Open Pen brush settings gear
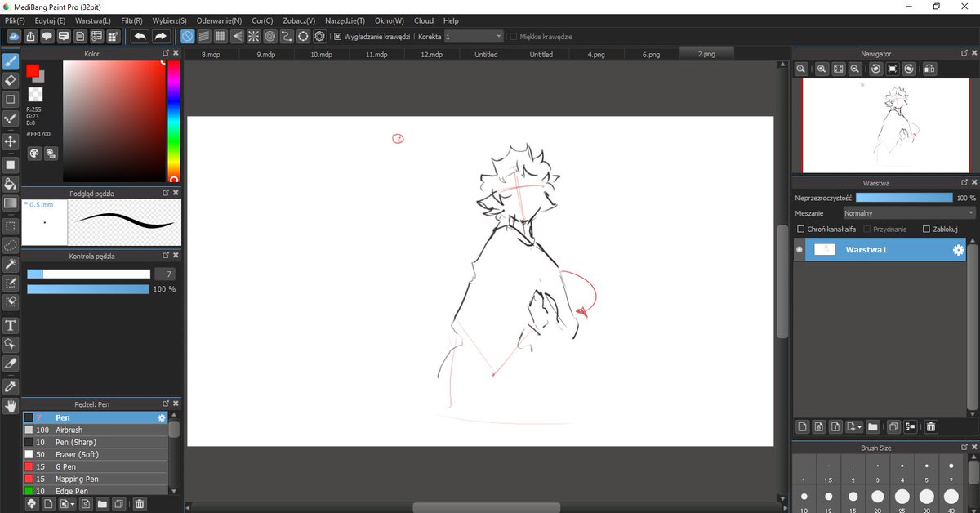The width and height of the screenshot is (980, 513). pyautogui.click(x=162, y=417)
